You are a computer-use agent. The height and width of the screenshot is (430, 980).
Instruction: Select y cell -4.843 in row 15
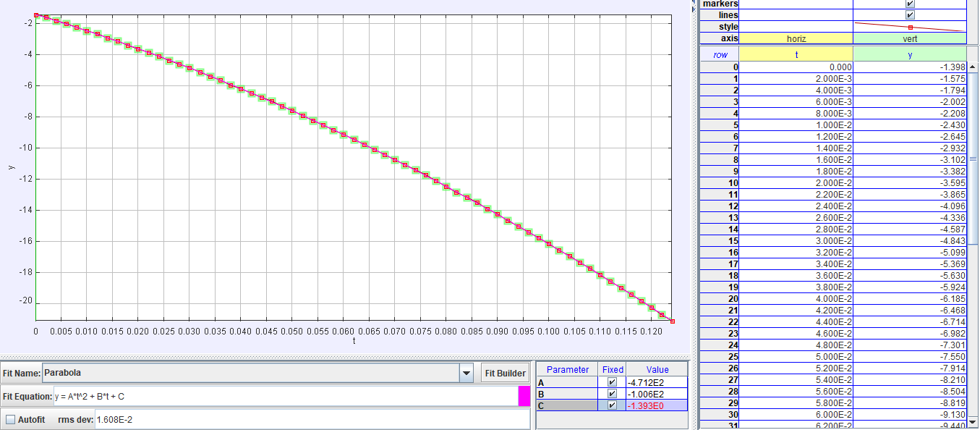coord(910,240)
